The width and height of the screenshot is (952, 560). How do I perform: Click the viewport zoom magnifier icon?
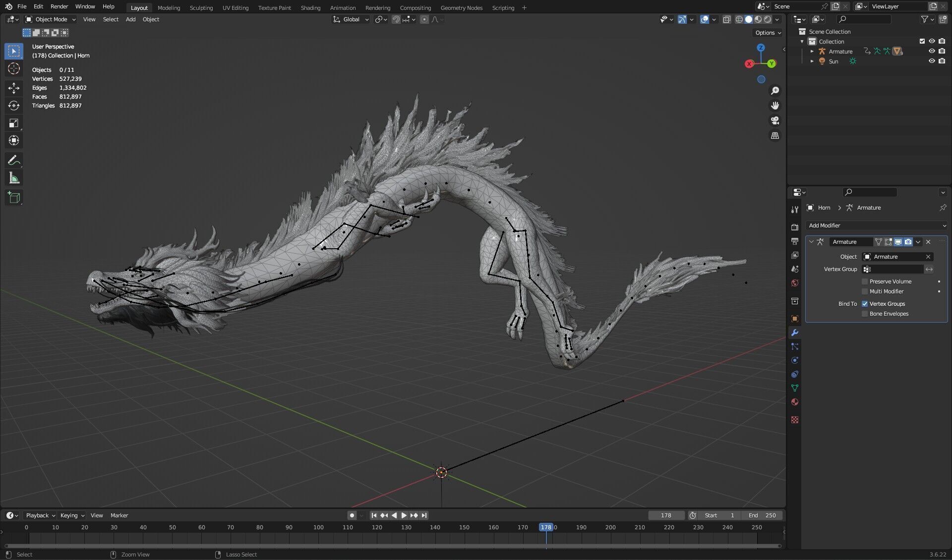774,91
